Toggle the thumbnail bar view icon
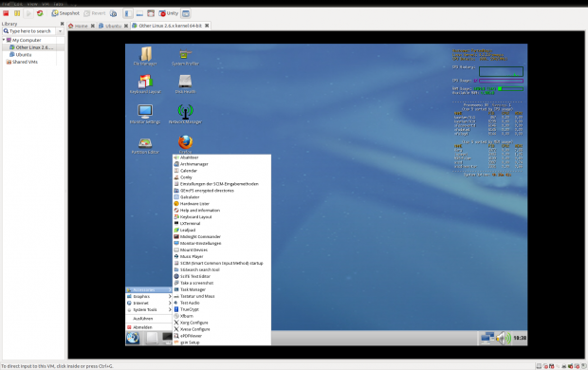This screenshot has height=370, width=588. click(x=139, y=13)
